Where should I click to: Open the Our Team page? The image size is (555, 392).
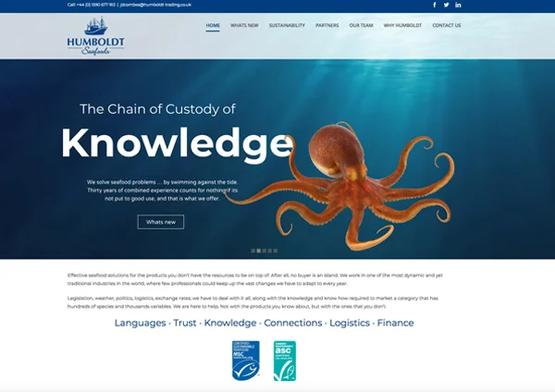(x=361, y=26)
